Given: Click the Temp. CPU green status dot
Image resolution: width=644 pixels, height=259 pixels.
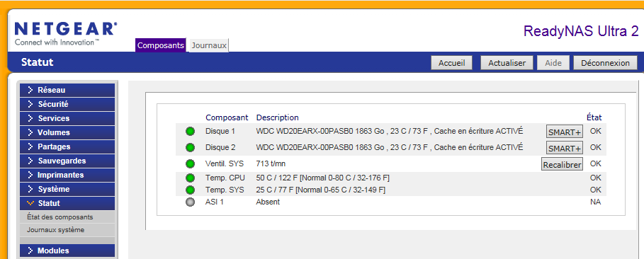Looking at the screenshot, I should pyautogui.click(x=190, y=178).
